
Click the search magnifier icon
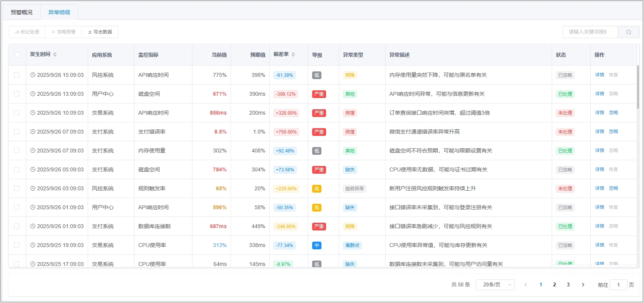pos(629,32)
